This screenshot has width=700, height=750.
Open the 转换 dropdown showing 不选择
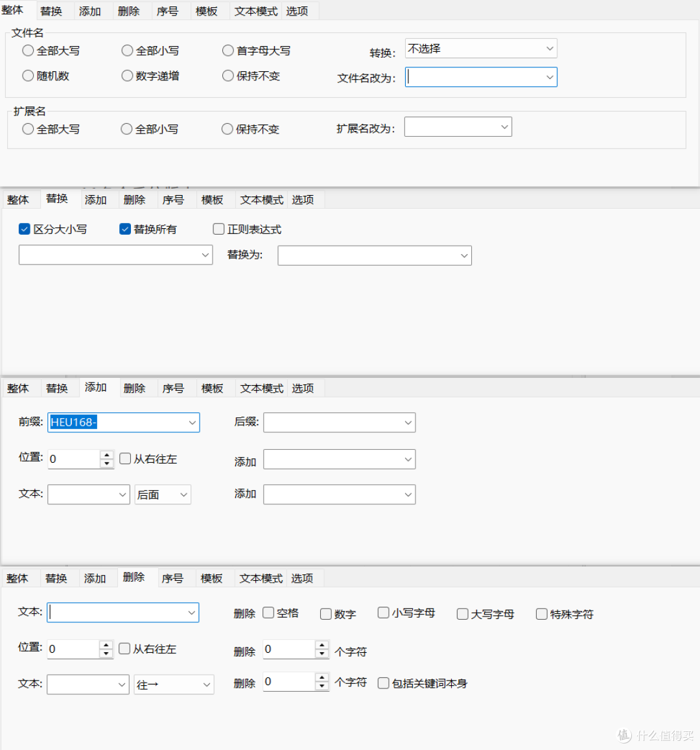[481, 49]
